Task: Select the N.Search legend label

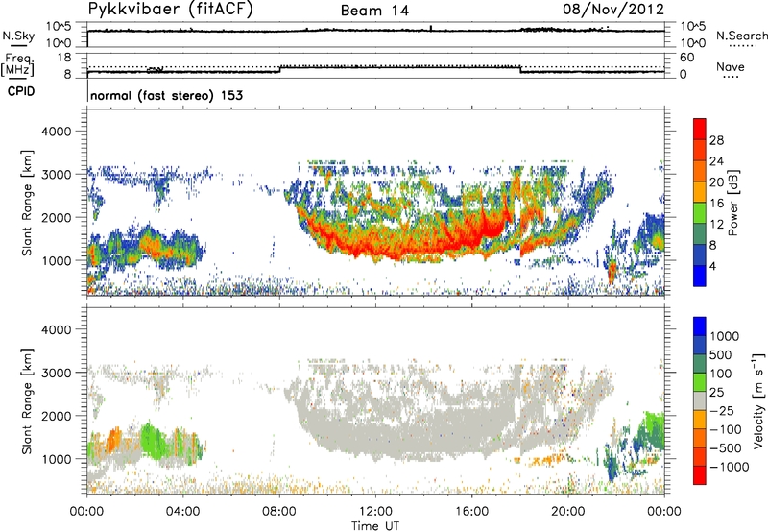Action: 741,36
